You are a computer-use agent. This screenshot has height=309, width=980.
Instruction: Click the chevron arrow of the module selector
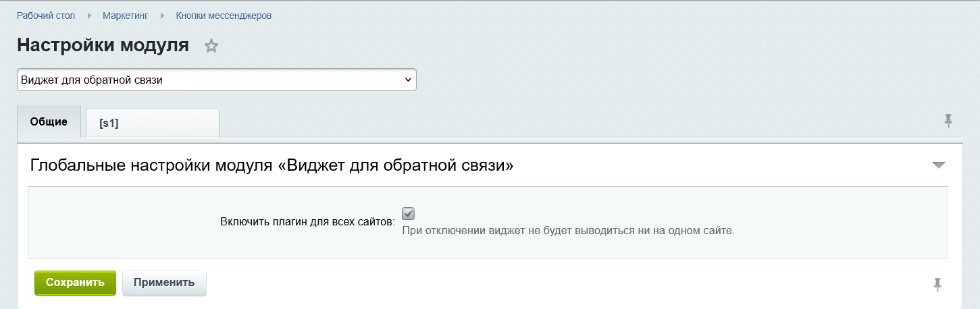pyautogui.click(x=408, y=80)
